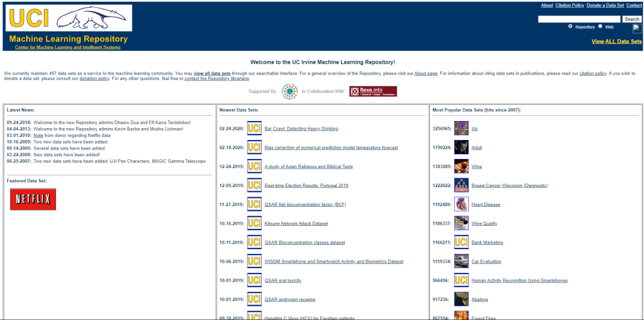Click the Abalone data set icon

pyautogui.click(x=461, y=299)
